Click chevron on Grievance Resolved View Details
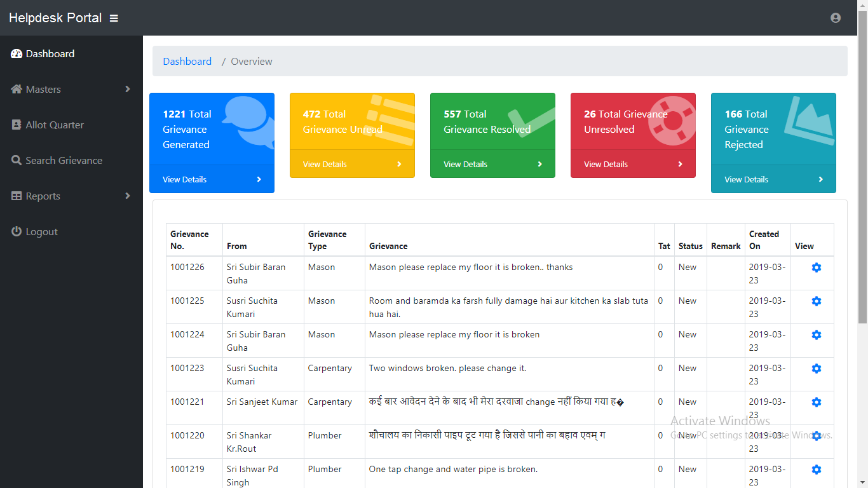This screenshot has height=488, width=868. pos(539,165)
